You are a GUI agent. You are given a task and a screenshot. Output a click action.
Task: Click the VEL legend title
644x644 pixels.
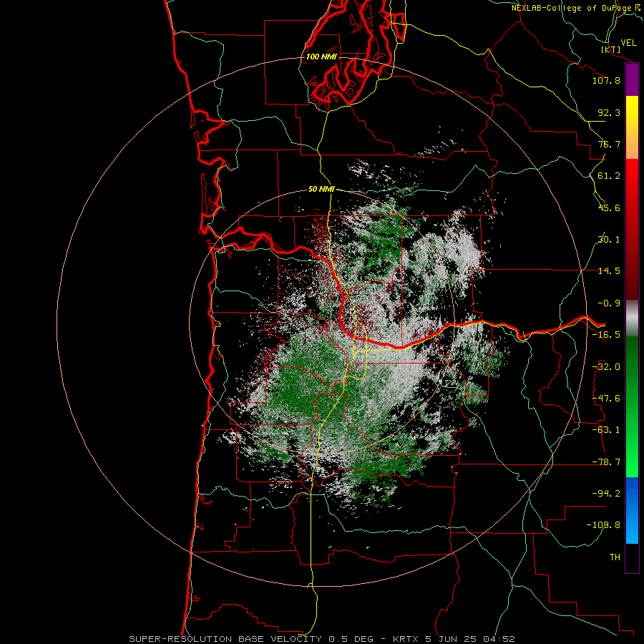pos(628,43)
